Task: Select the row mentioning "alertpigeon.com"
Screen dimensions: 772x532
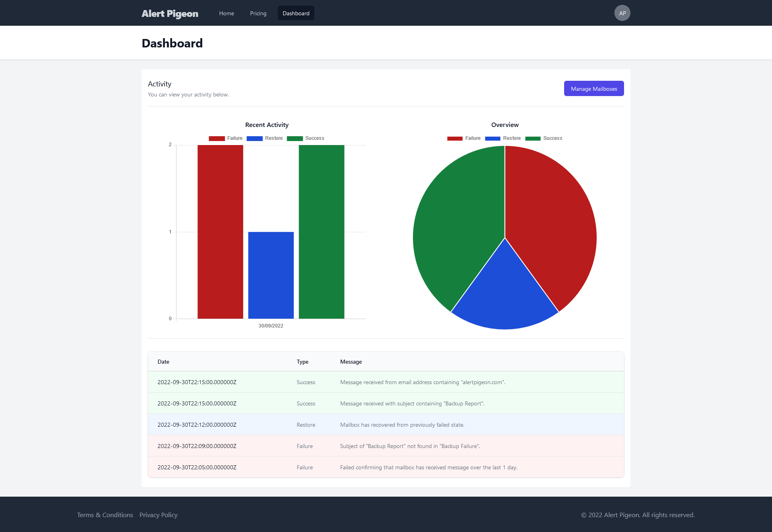Action: click(x=386, y=382)
